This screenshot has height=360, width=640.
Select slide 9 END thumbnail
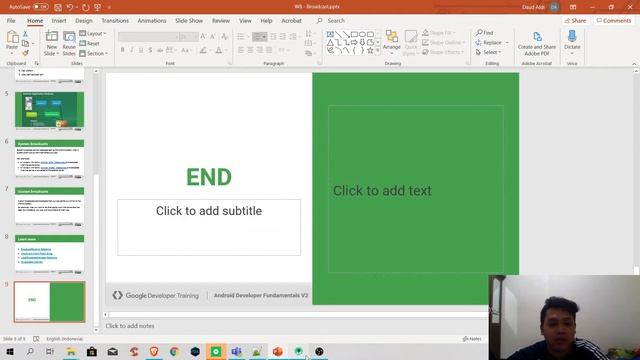coord(49,302)
